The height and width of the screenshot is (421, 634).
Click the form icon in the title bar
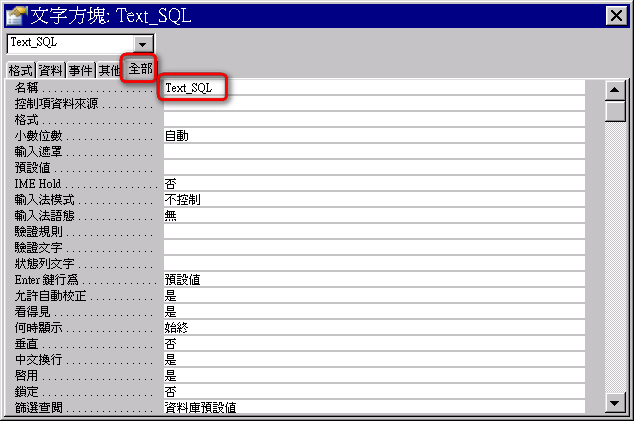coord(17,15)
